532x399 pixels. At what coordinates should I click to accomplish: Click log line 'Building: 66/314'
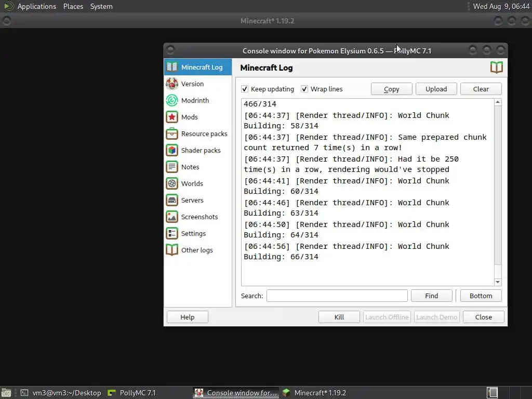tap(281, 257)
